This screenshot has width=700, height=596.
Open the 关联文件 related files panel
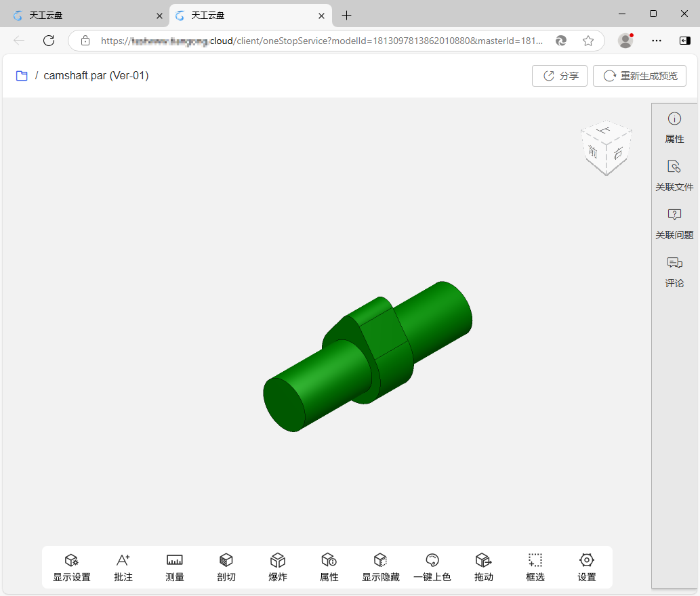pyautogui.click(x=674, y=176)
